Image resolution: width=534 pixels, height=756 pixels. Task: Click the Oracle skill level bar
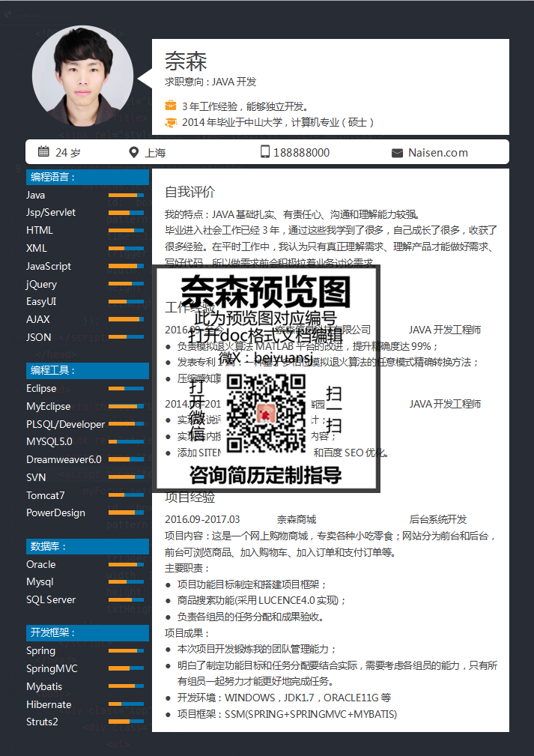point(126,565)
